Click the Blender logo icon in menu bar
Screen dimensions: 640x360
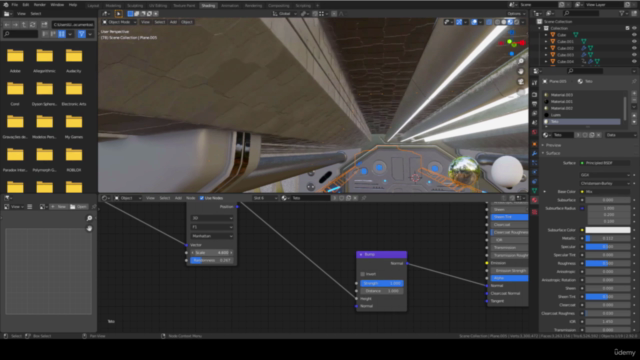[x=6, y=4]
